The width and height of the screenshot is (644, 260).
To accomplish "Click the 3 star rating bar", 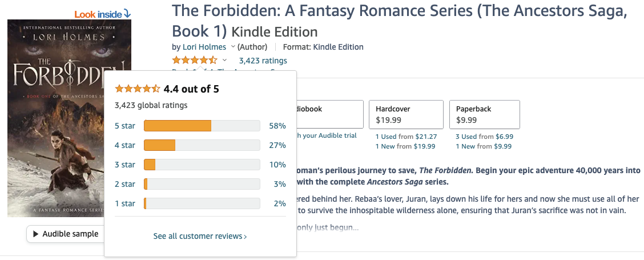I will point(202,165).
